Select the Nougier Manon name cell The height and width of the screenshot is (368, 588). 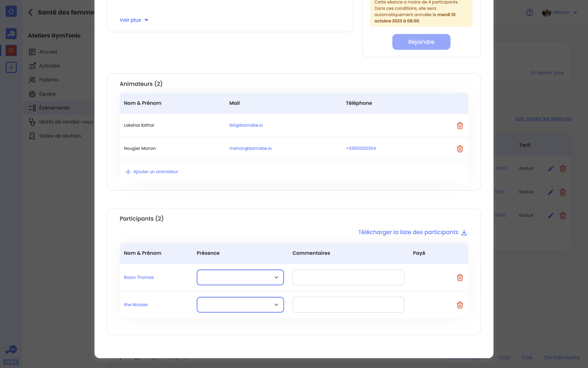tap(140, 148)
